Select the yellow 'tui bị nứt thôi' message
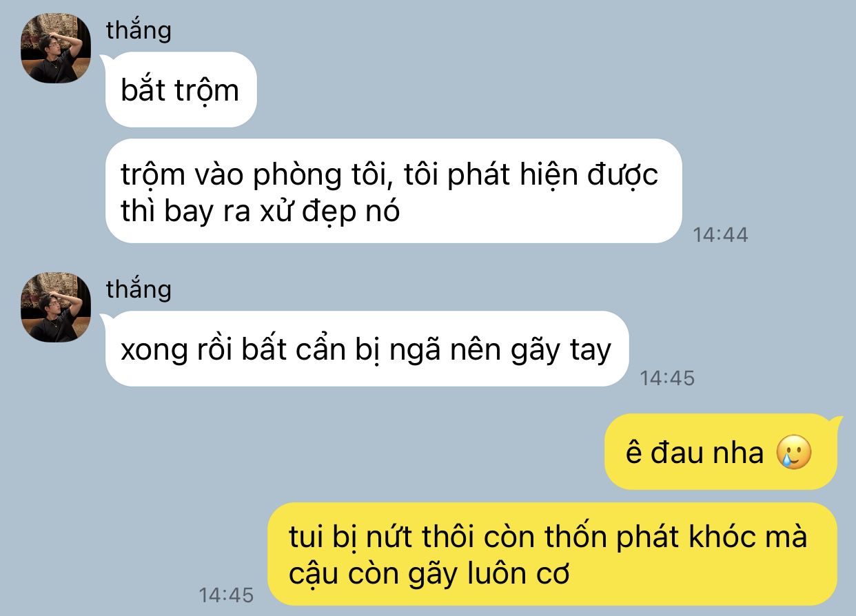 552,554
